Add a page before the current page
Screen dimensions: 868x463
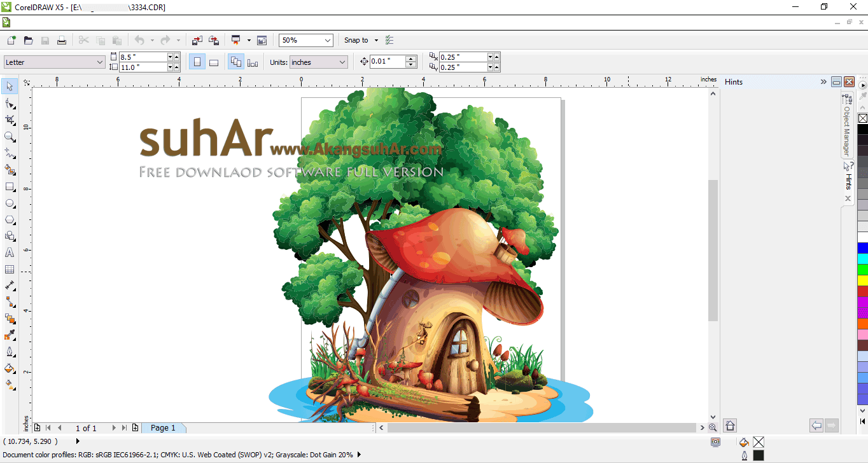(x=38, y=428)
